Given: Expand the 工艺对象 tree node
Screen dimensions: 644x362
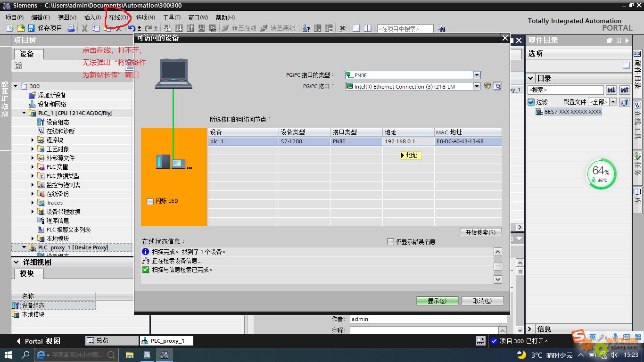Looking at the screenshot, I should coord(33,149).
